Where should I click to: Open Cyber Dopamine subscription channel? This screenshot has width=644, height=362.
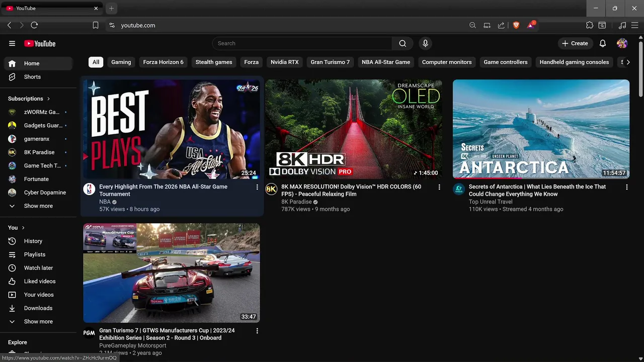point(38,193)
